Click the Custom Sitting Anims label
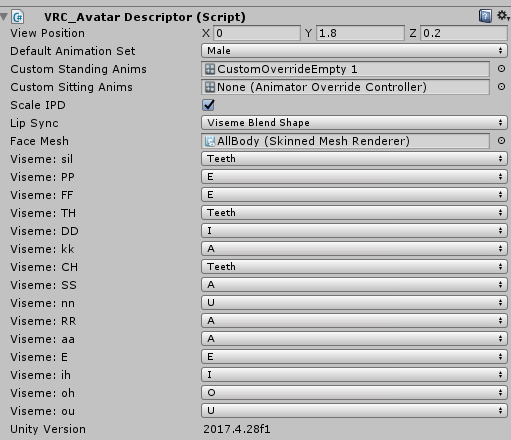 coord(71,87)
